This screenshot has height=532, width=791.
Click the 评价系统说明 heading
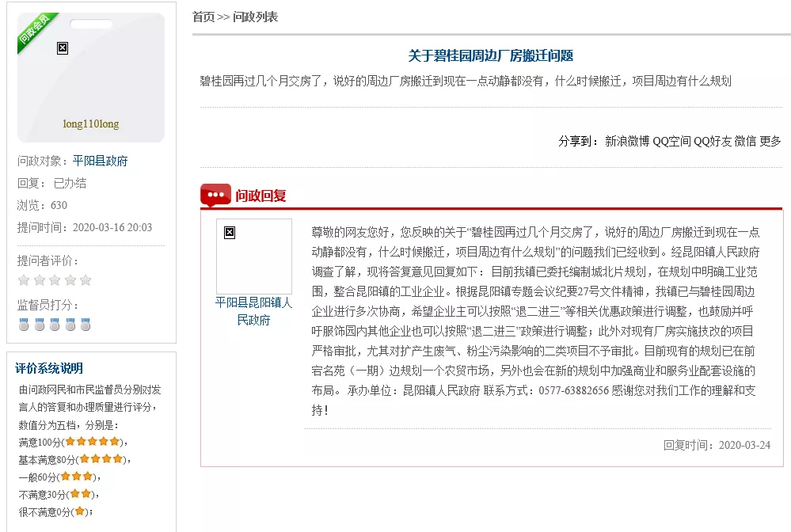49,368
